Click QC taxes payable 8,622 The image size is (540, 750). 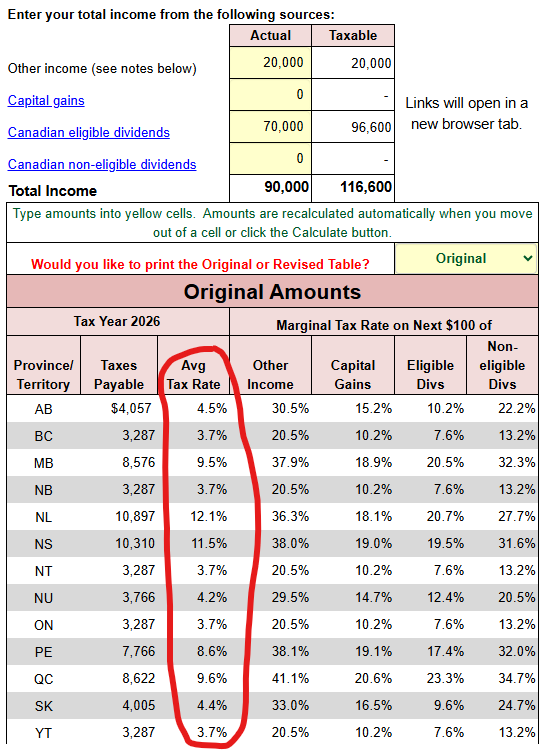[x=138, y=678]
